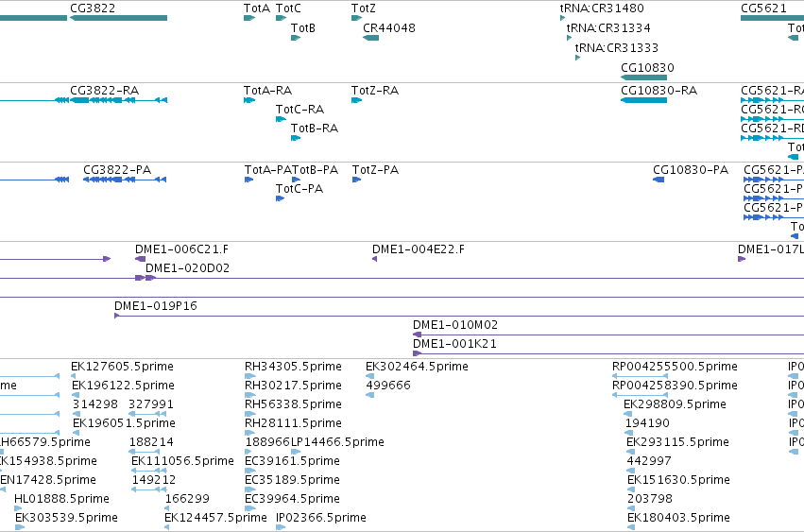
Task: Click the CG3822-PA coding sequence label
Action: [x=117, y=170]
